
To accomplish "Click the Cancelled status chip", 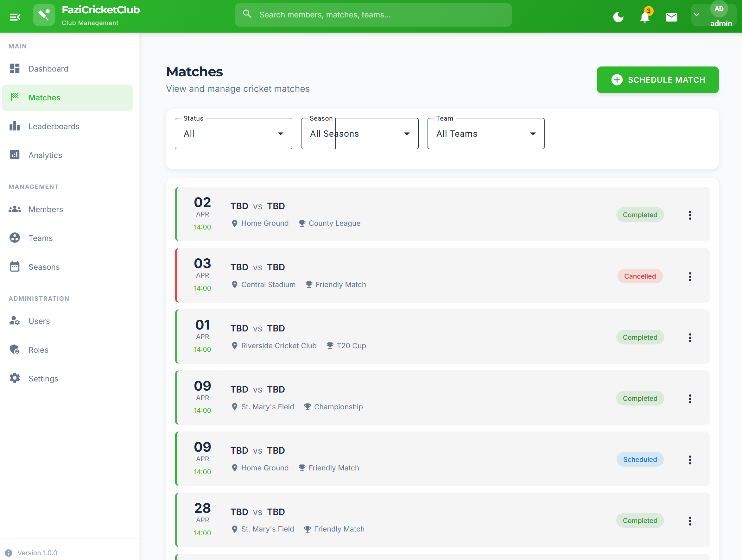I will [x=640, y=276].
